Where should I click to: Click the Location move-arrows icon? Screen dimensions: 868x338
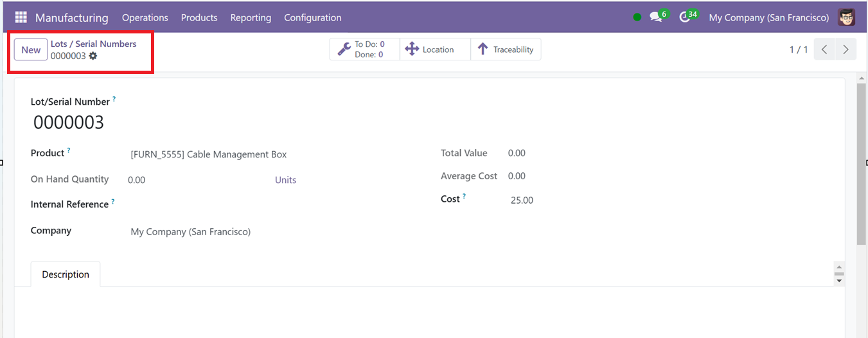[x=412, y=49]
